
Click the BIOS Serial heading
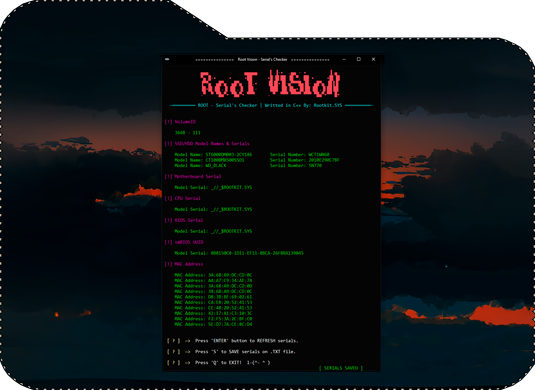pos(189,220)
